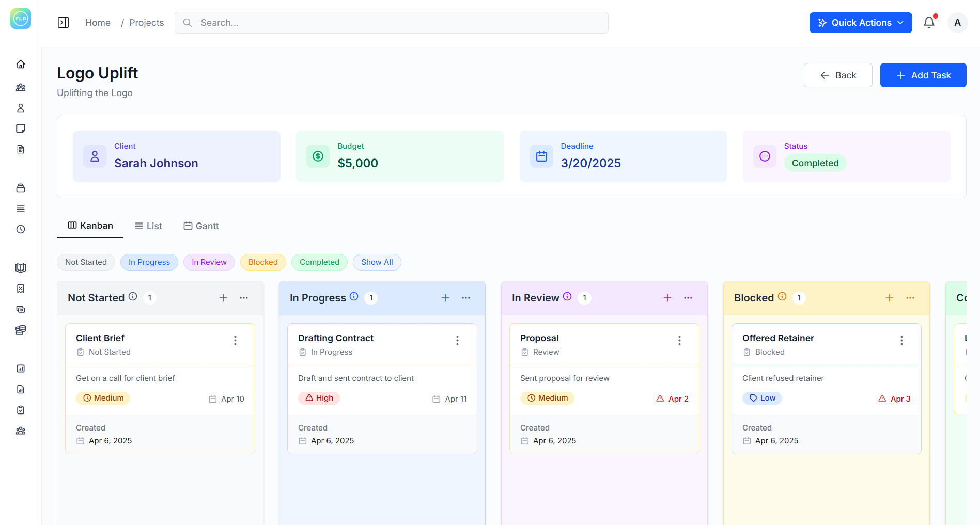This screenshot has height=525, width=980.
Task: Add task via Blocked column plus
Action: (890, 298)
